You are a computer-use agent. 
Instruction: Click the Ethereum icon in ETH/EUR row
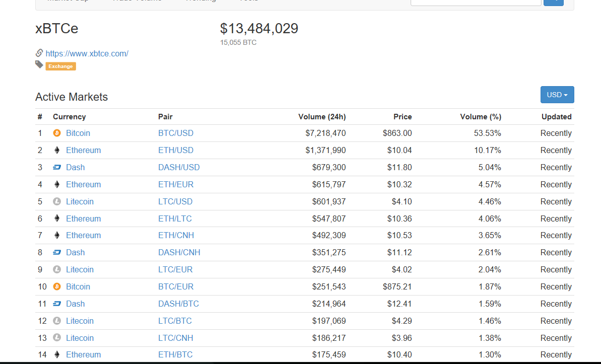[x=57, y=184]
